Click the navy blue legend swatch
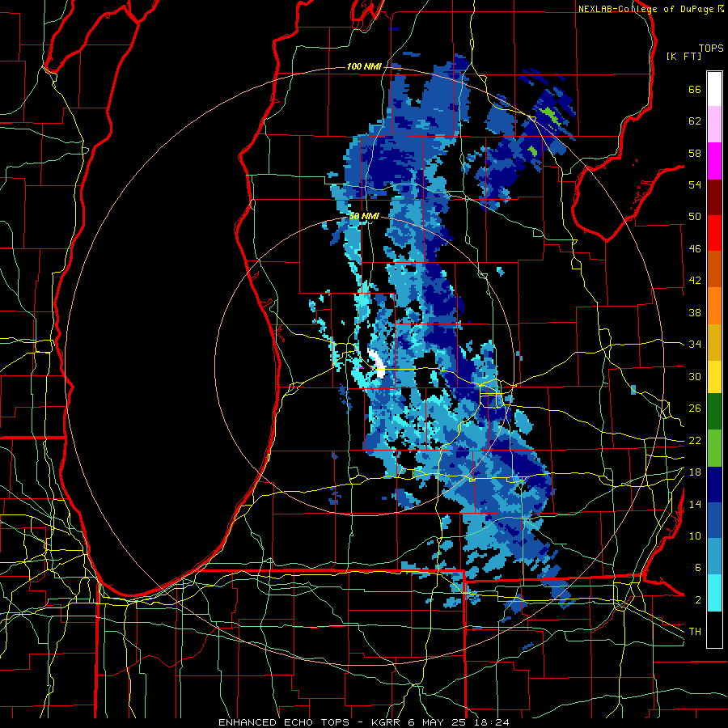This screenshot has width=728, height=728. 714,485
